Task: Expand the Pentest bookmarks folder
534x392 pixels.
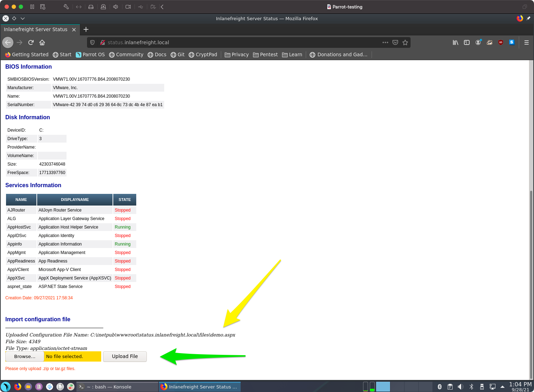Action: 265,54
